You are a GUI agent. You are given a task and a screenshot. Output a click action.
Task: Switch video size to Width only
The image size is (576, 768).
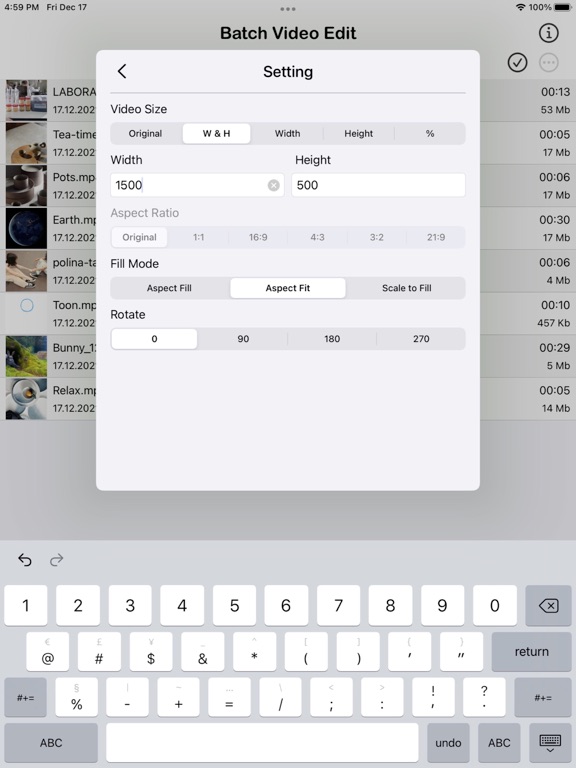[288, 133]
